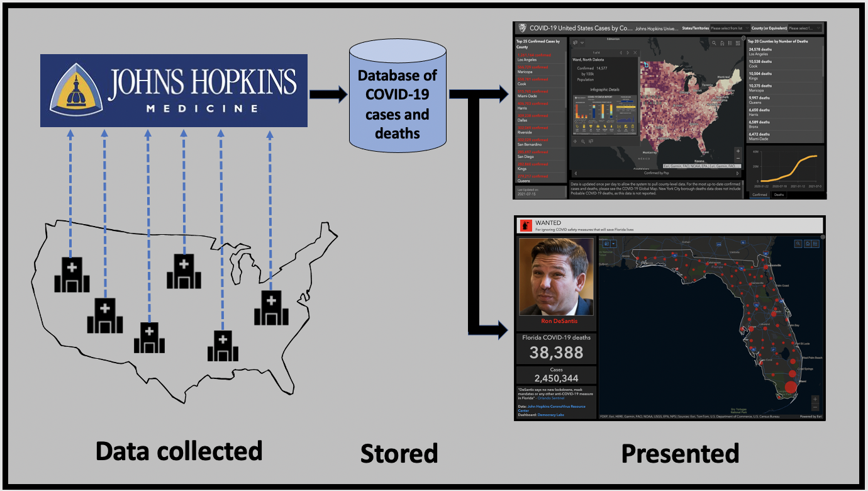Image resolution: width=868 pixels, height=491 pixels.
Task: Click the left arrow beside Confirmed by Pop
Action: (x=576, y=173)
